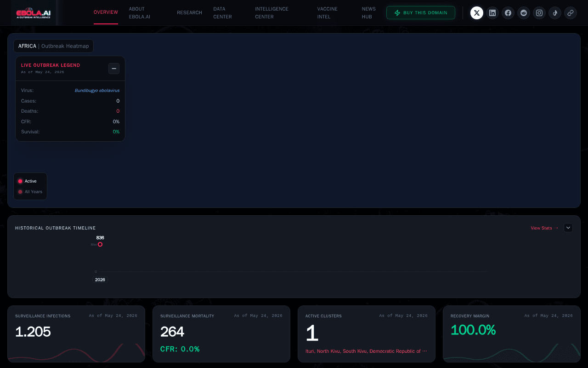Open the About Ebola.AI page

pyautogui.click(x=140, y=13)
